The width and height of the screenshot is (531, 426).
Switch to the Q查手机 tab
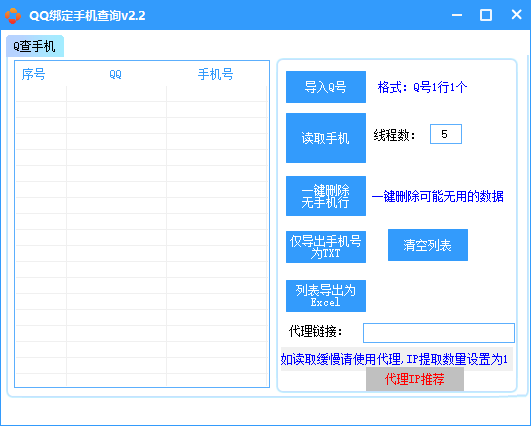(35, 46)
